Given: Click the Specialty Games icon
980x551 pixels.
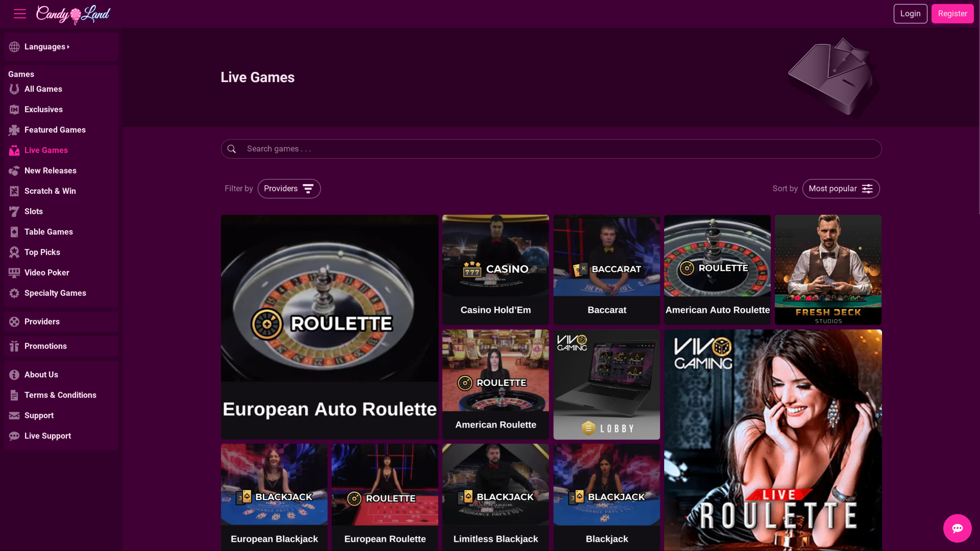Looking at the screenshot, I should coord(14,293).
